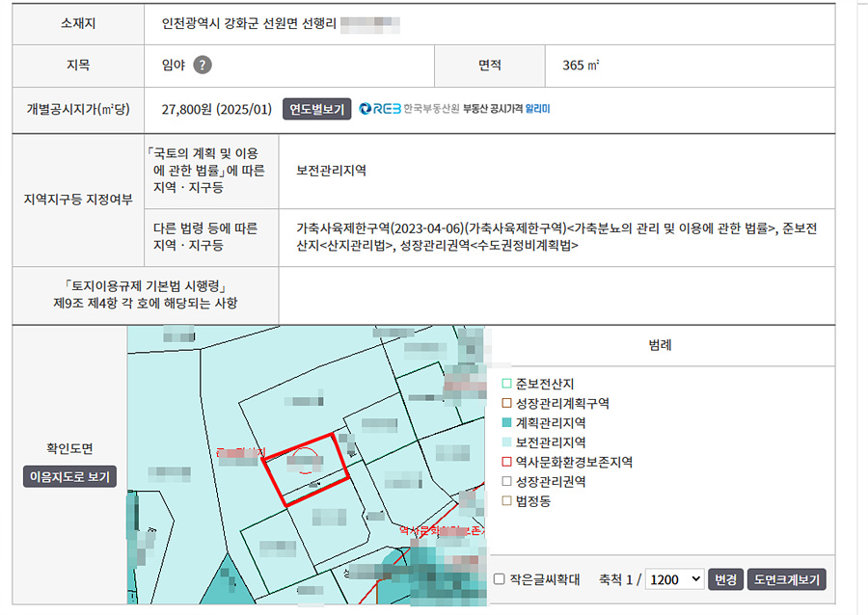Click the 범례 legend header
The image size is (868, 615).
pos(661,344)
